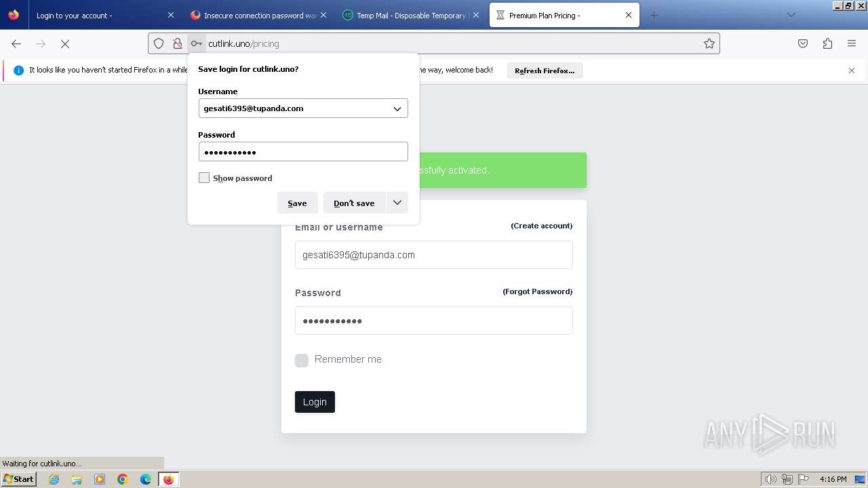Viewport: 868px width, 488px height.
Task: Click the 4:16 PM taskbar clock
Action: [x=833, y=479]
